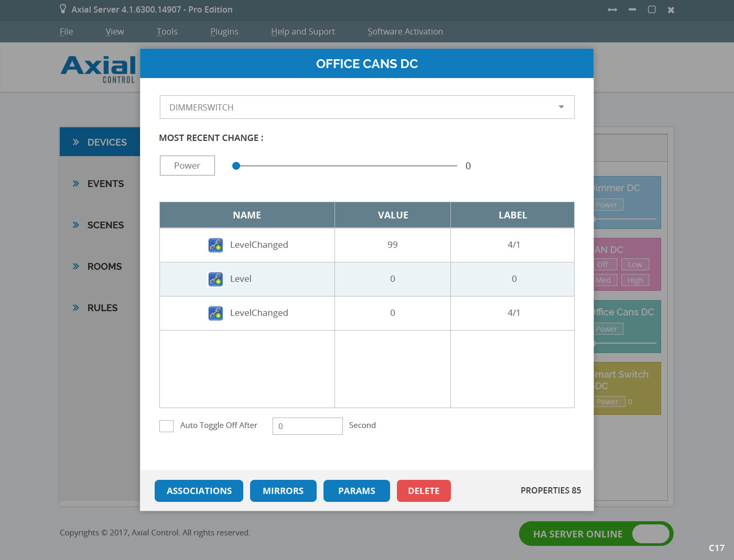Click the Associations button
The image size is (734, 560).
[199, 491]
